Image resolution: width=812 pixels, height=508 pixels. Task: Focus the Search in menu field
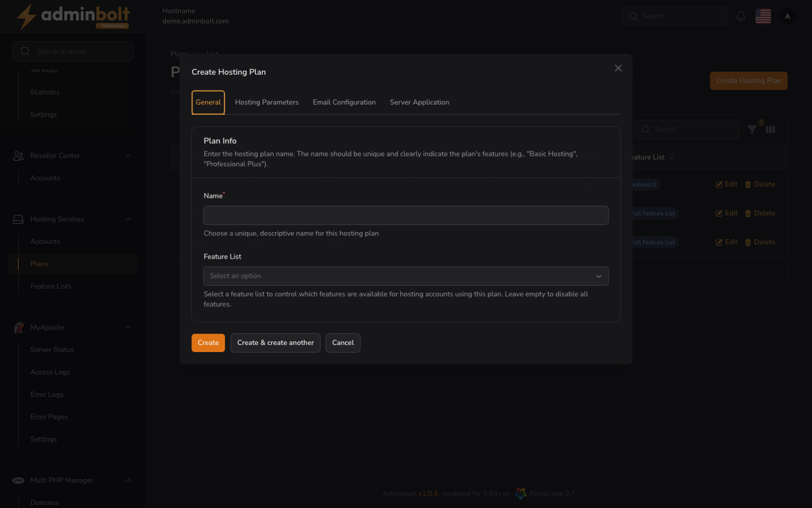73,51
